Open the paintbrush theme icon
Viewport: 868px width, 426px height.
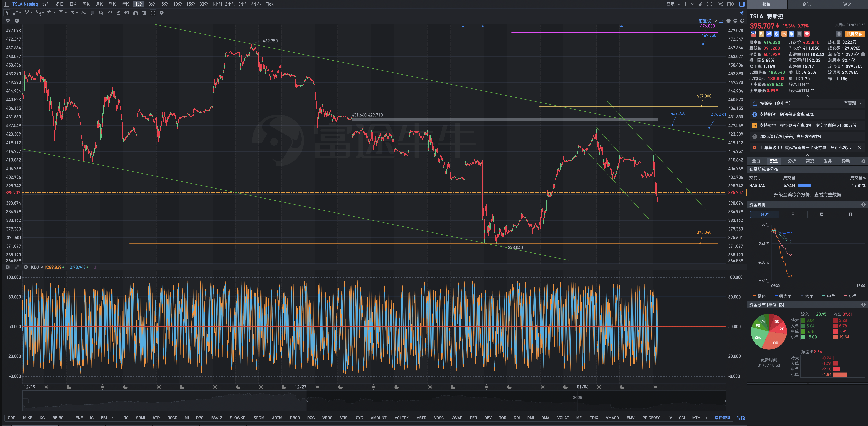pos(700,4)
